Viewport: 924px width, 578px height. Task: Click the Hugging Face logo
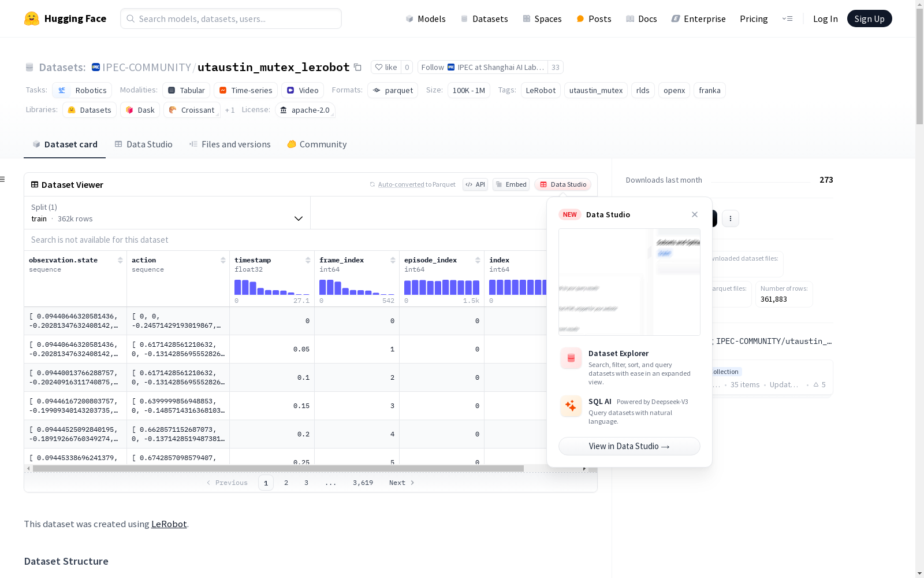[65, 18]
